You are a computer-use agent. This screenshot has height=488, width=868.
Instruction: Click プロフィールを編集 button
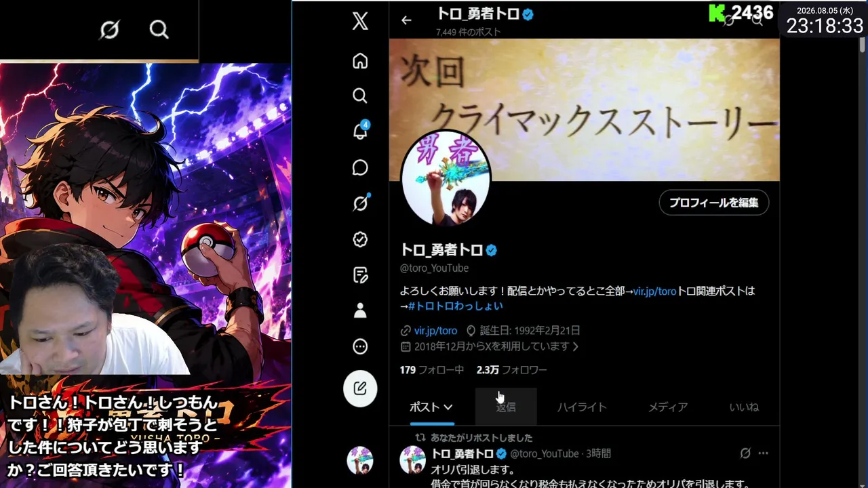click(x=713, y=203)
